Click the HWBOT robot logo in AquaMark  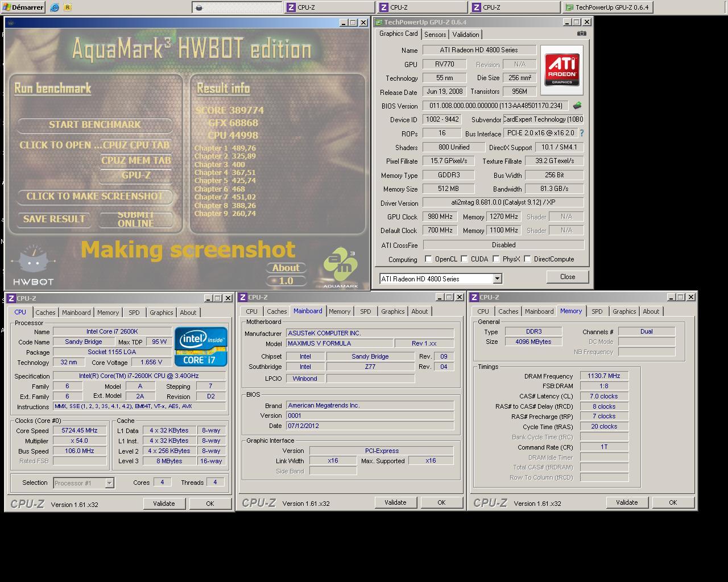coord(33,265)
